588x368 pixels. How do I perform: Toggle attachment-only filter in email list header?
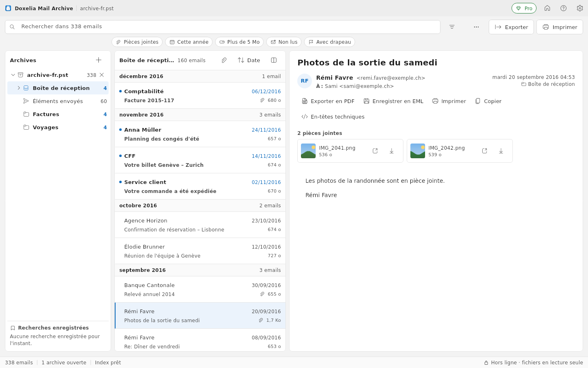coord(224,60)
